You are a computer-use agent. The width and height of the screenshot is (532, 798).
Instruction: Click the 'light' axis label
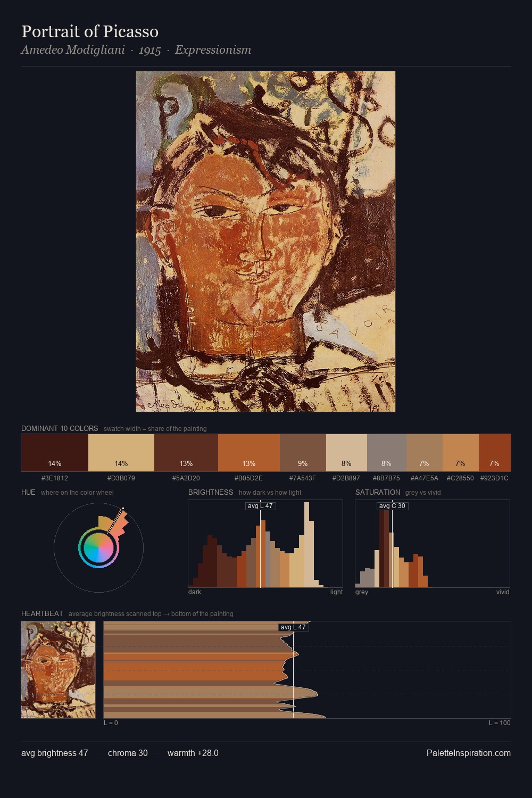[x=337, y=592]
